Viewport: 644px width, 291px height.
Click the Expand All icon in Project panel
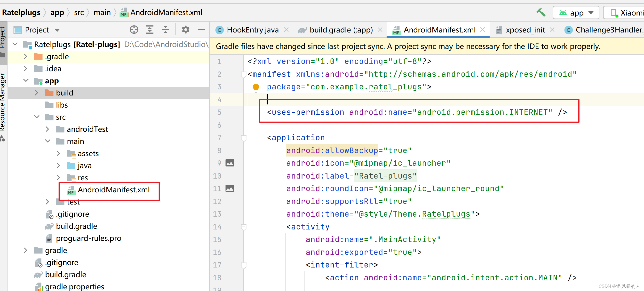tap(150, 30)
